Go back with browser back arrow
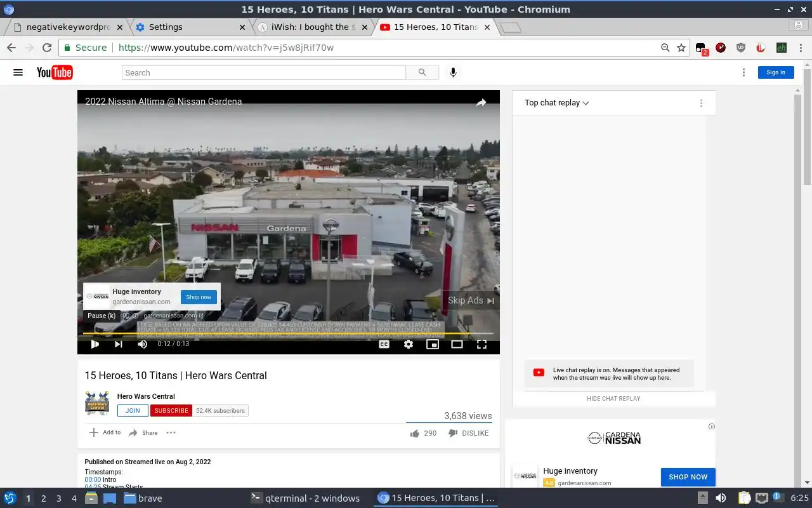Screen dimensions: 812x508 pos(11,48)
